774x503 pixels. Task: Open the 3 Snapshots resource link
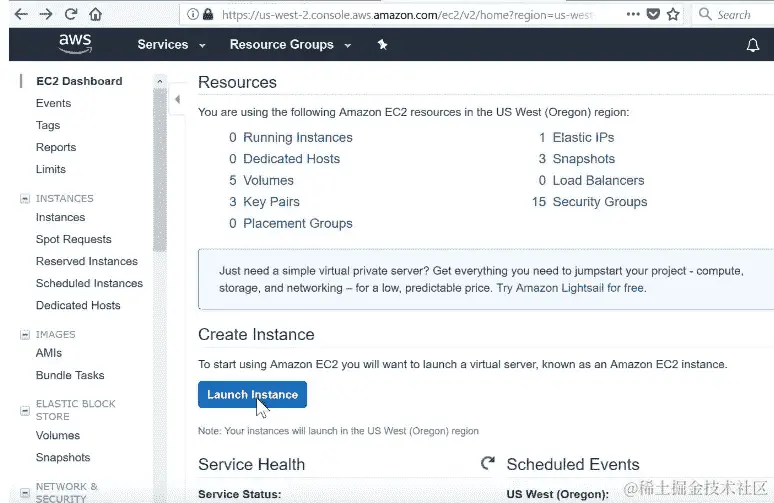pyautogui.click(x=583, y=159)
